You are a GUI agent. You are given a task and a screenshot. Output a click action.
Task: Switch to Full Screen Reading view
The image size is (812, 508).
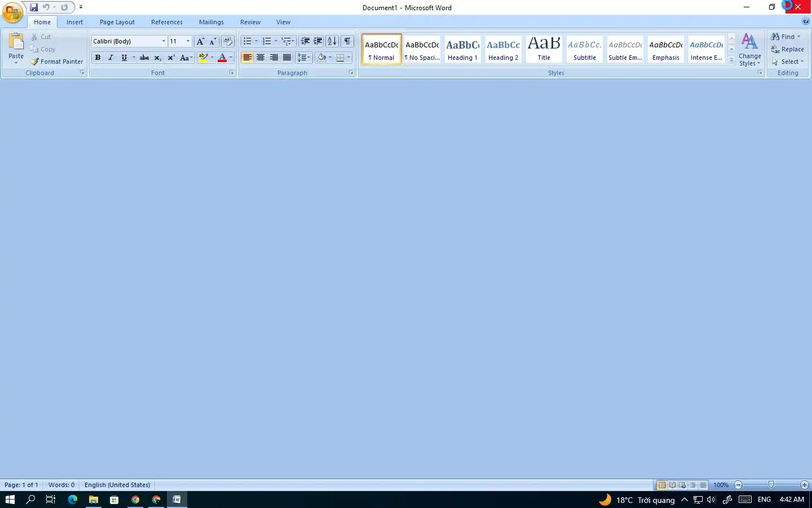(x=672, y=485)
